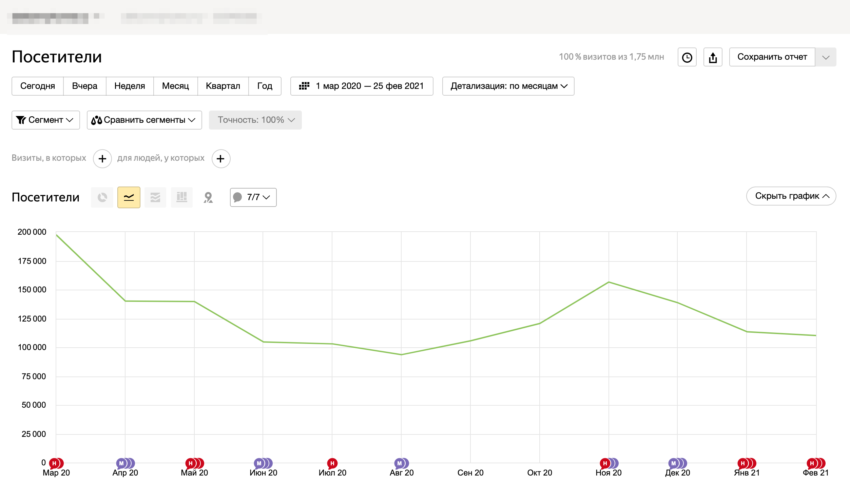Click red Н annotation at Июл 20

(x=332, y=463)
